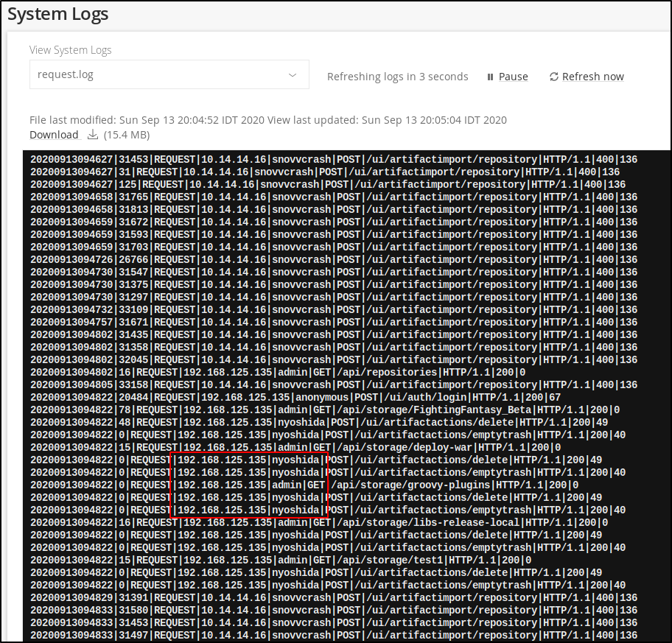Click the 15.4 MB file size text
The height and width of the screenshot is (643, 672).
(127, 135)
